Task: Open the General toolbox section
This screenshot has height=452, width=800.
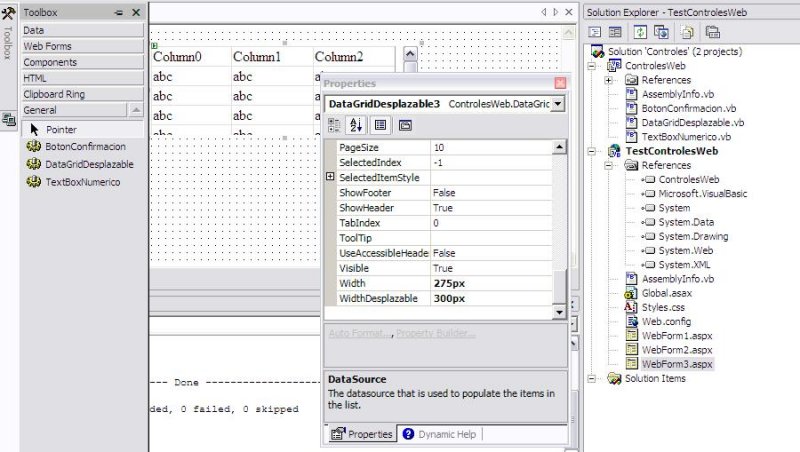Action: pyautogui.click(x=74, y=110)
